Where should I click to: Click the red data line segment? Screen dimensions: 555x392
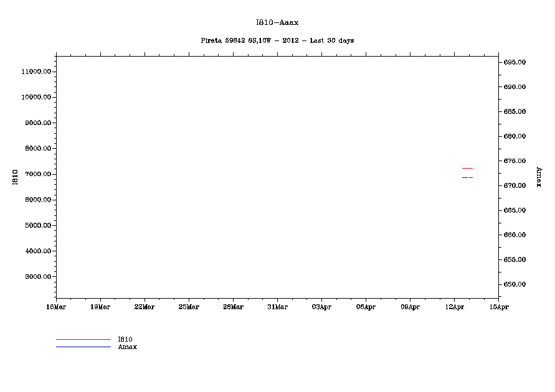(467, 169)
